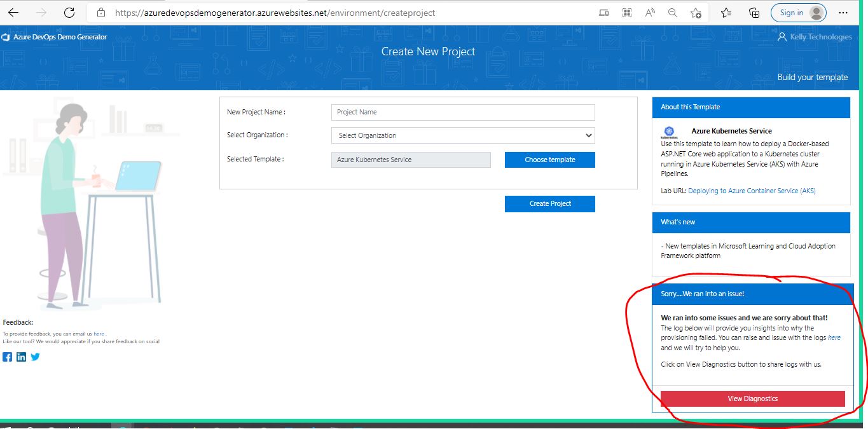Open the app available icon in address bar
The image size is (868, 429).
pyautogui.click(x=603, y=13)
